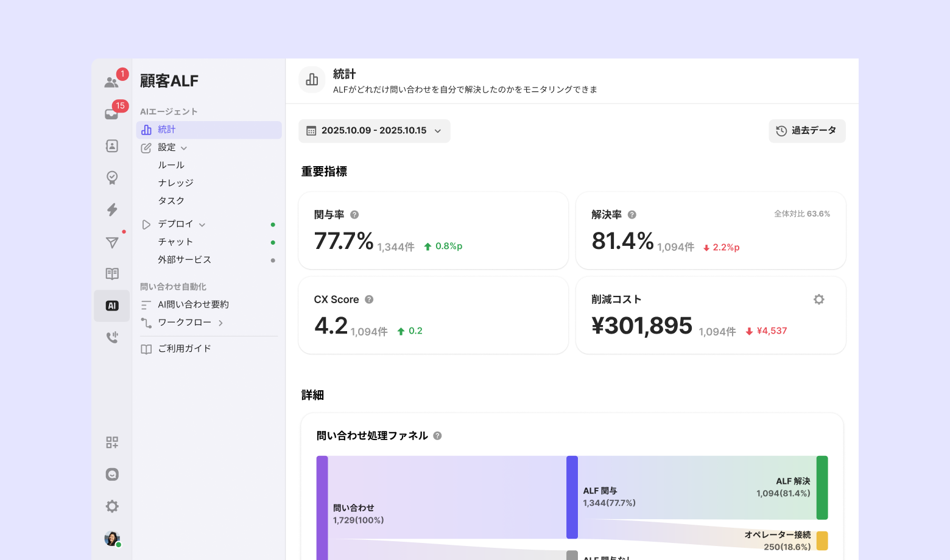This screenshot has width=950, height=560.
Task: Click the help icon next to CX Score
Action: [369, 299]
